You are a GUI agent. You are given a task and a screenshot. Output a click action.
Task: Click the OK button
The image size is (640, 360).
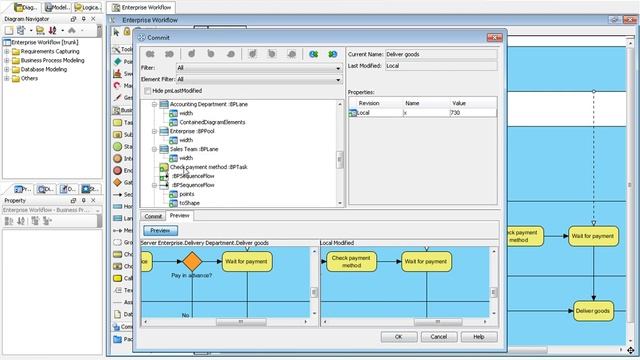[x=399, y=337]
